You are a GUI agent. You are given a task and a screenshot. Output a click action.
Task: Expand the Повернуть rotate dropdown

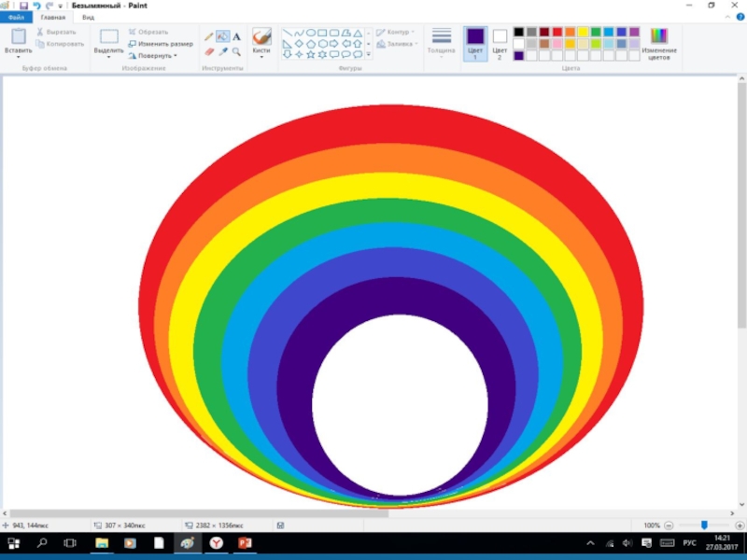[x=153, y=55]
